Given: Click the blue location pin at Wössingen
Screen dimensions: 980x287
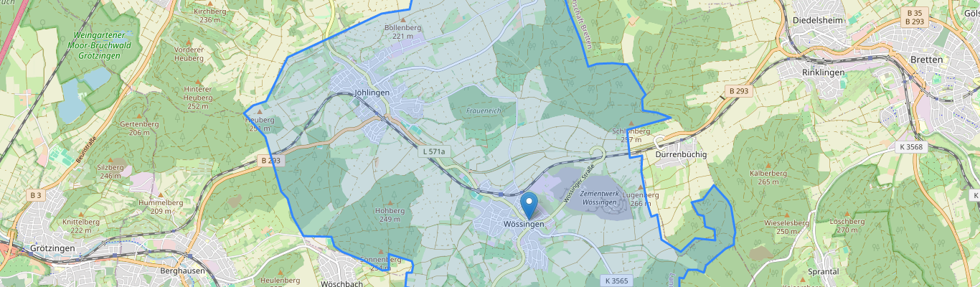Looking at the screenshot, I should pos(529,206).
